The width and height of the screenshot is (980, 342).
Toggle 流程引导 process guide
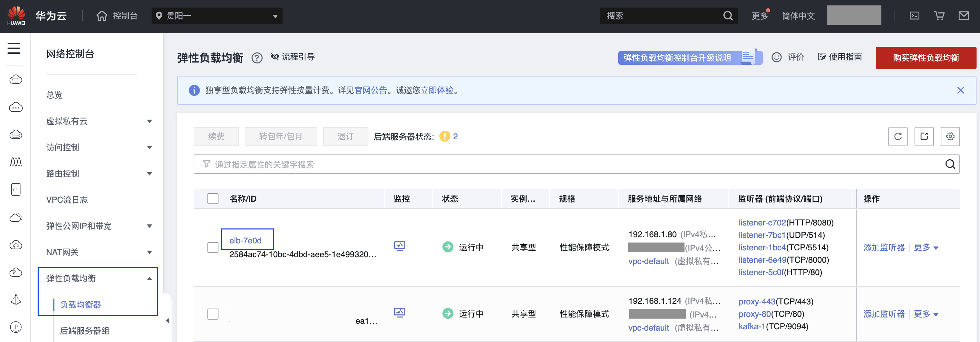tap(293, 57)
